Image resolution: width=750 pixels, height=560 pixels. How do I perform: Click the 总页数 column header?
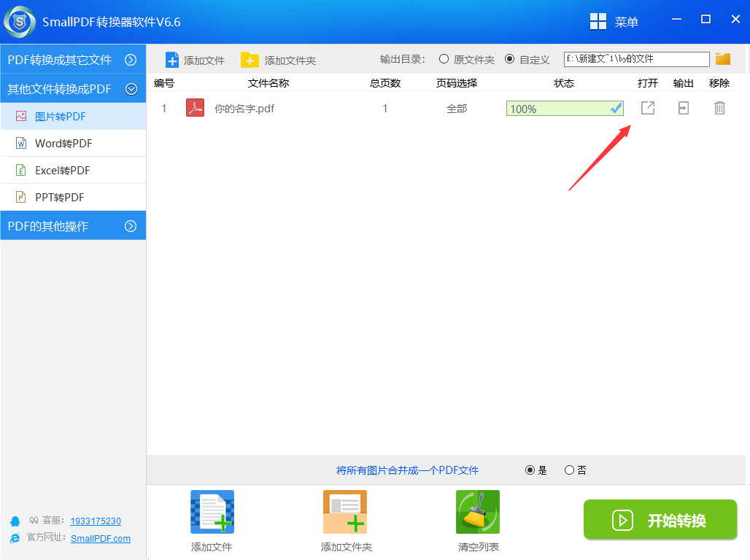385,83
